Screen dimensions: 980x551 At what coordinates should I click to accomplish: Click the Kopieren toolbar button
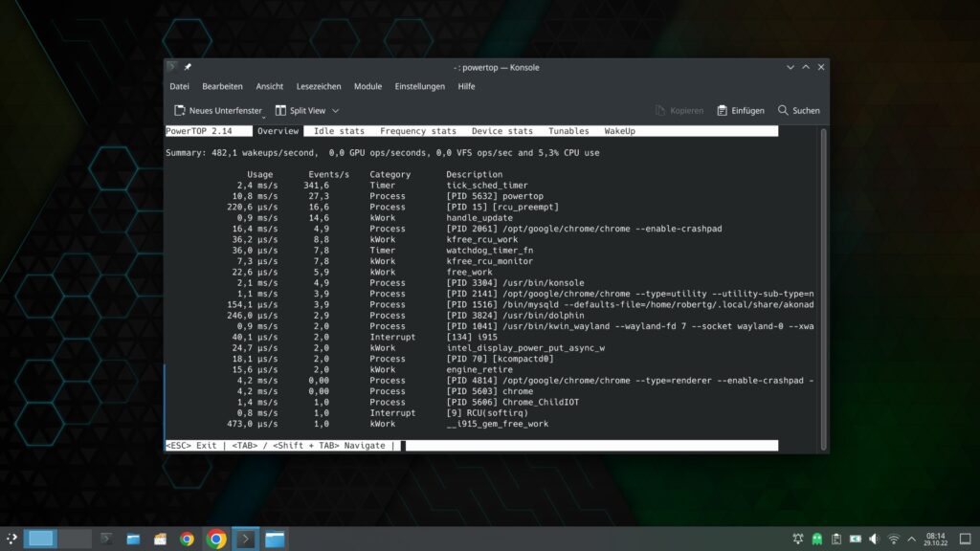click(x=679, y=111)
